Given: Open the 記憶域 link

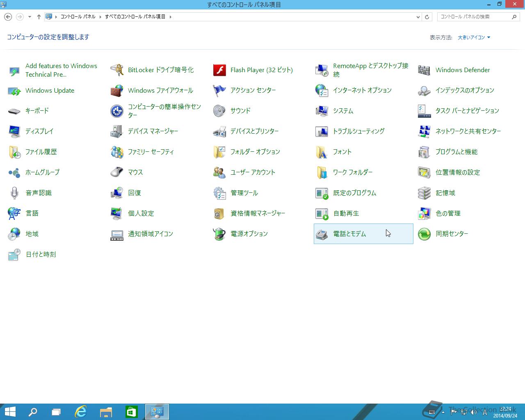Looking at the screenshot, I should (x=445, y=193).
